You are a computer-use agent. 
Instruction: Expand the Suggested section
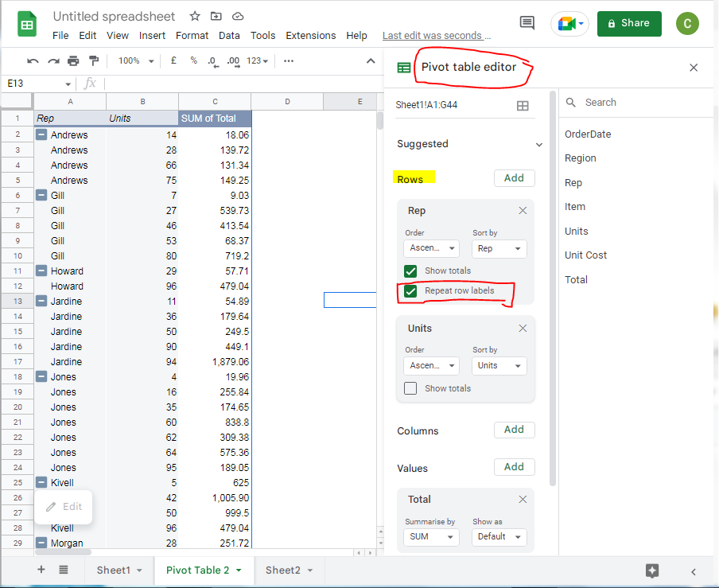(x=539, y=144)
